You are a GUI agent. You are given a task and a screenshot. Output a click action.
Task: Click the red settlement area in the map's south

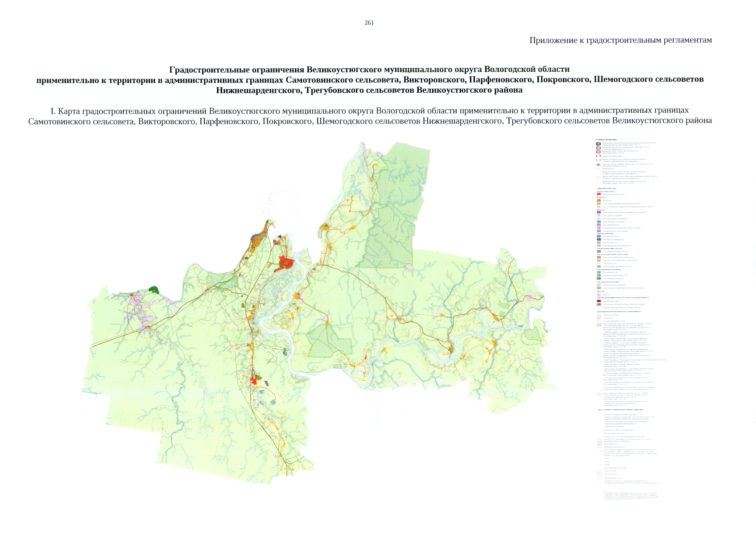coord(255,380)
